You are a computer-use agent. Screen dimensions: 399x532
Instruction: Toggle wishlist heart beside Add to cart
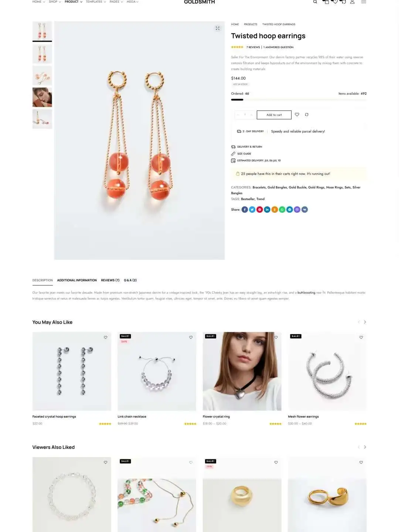pyautogui.click(x=297, y=115)
